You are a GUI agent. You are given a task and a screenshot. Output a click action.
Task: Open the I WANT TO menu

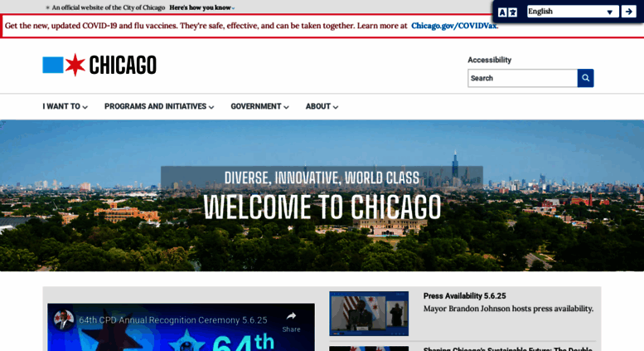click(x=65, y=106)
